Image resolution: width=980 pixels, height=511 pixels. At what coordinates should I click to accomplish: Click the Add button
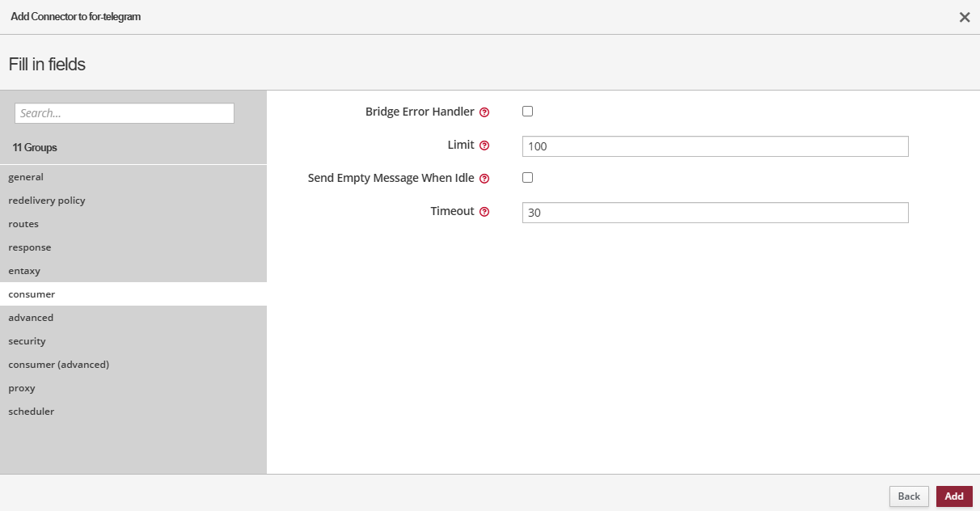click(x=954, y=496)
